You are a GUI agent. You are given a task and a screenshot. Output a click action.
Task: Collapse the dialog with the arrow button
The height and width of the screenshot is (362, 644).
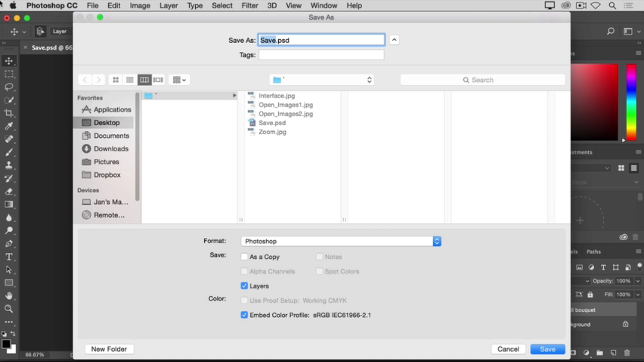(x=394, y=40)
